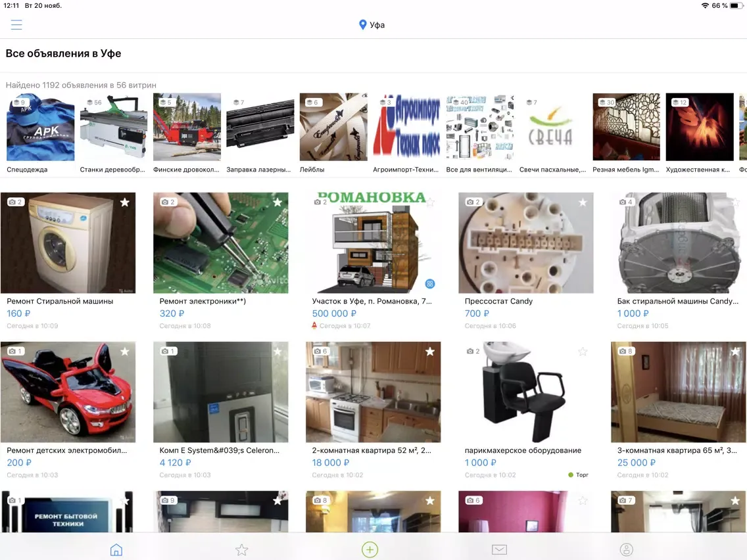Viewport: 747px width, 560px height.
Task: Open the messages envelope tab
Action: (x=499, y=549)
